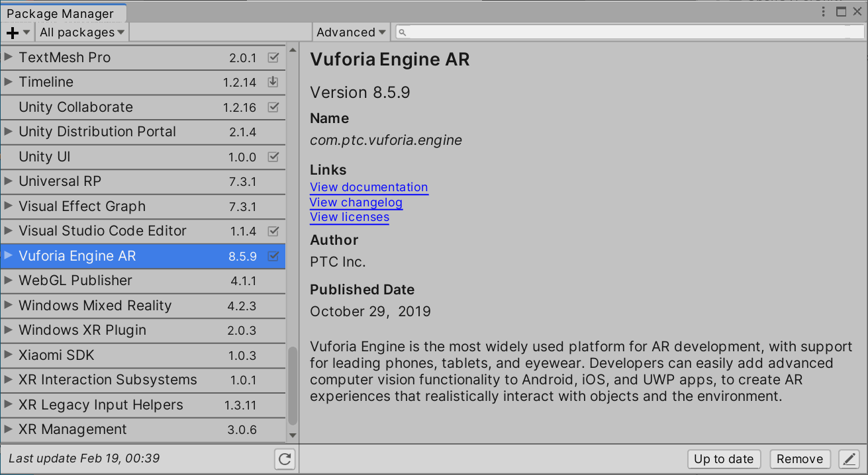This screenshot has width=868, height=475.
Task: Open View documentation link
Action: click(x=369, y=187)
